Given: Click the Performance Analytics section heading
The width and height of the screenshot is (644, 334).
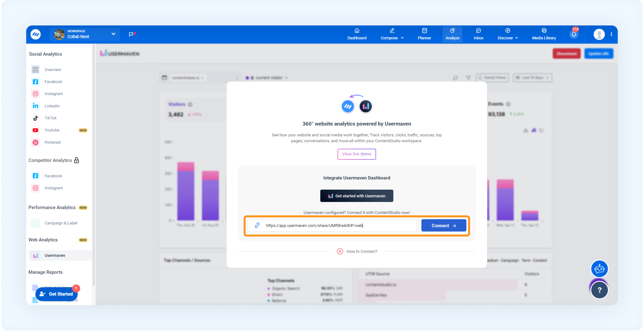Looking at the screenshot, I should click(52, 208).
